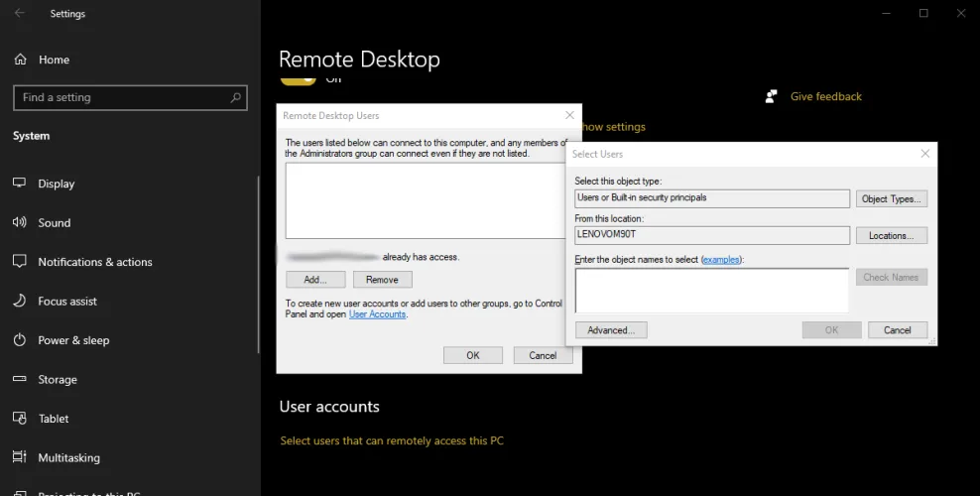
Task: Click the Locations button
Action: [x=892, y=236]
